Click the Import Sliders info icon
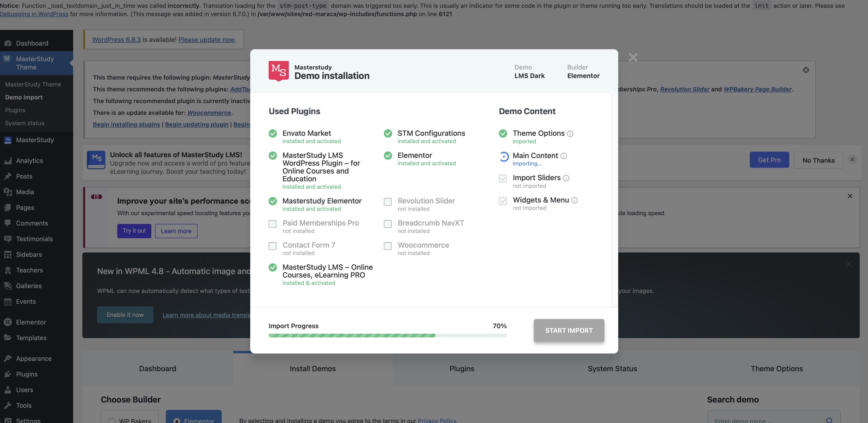 click(566, 178)
